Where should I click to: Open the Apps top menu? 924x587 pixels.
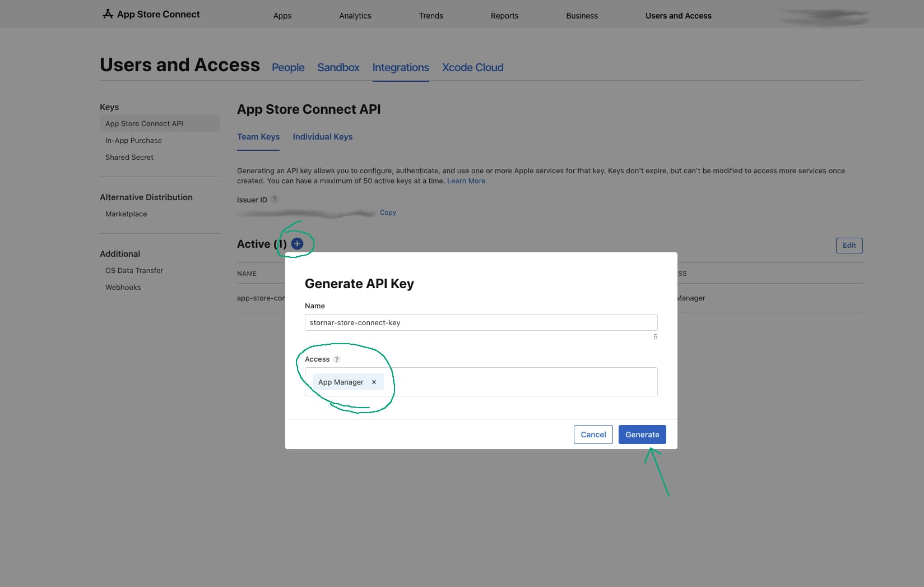[282, 16]
